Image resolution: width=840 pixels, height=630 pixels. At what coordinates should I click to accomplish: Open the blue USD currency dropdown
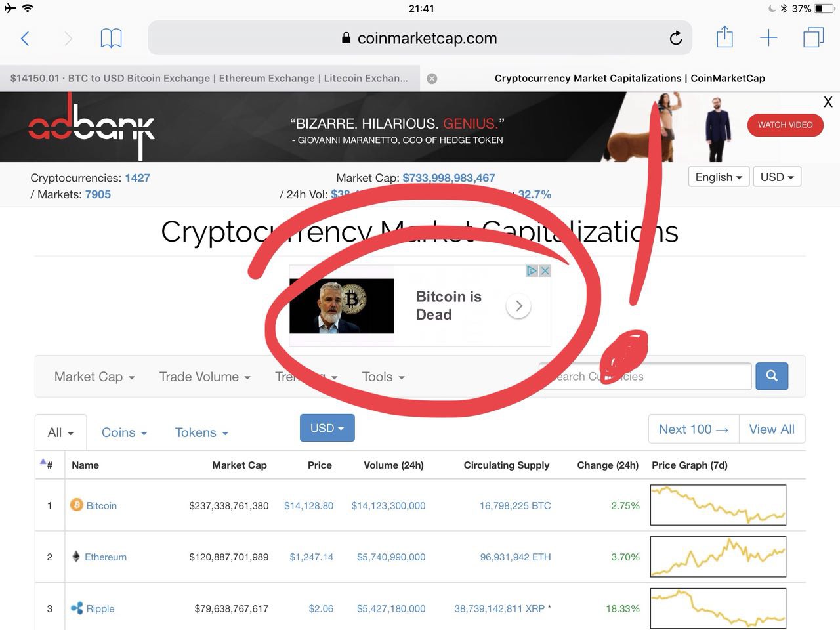[327, 428]
